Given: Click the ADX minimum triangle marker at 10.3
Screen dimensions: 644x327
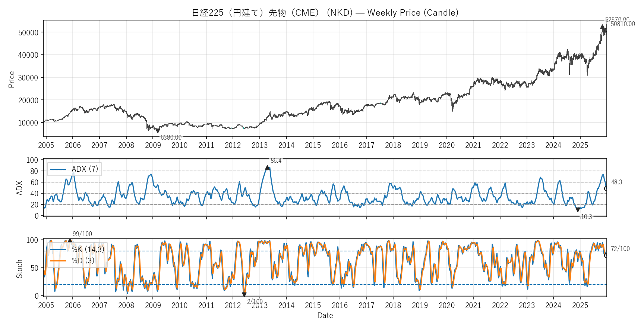Looking at the screenshot, I should [578, 210].
